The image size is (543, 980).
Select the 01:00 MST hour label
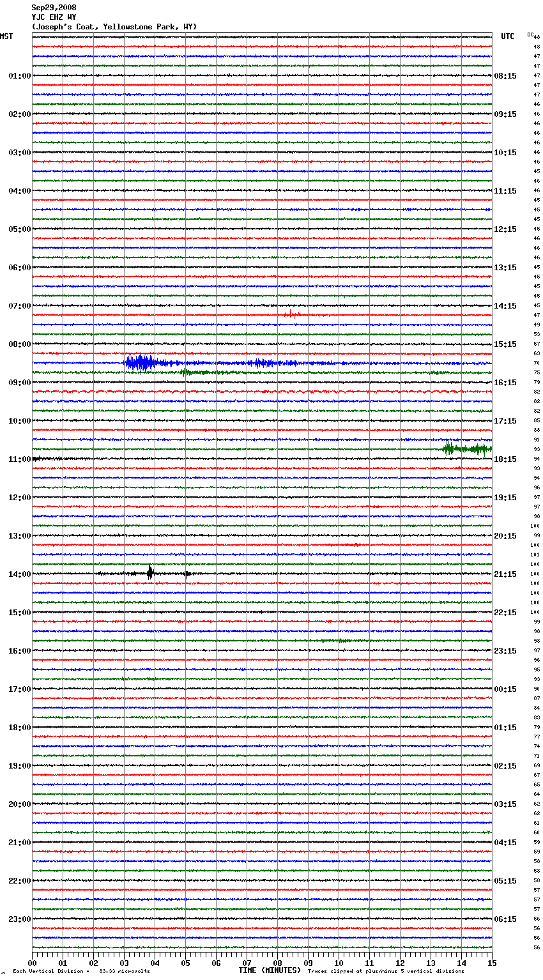tap(20, 76)
